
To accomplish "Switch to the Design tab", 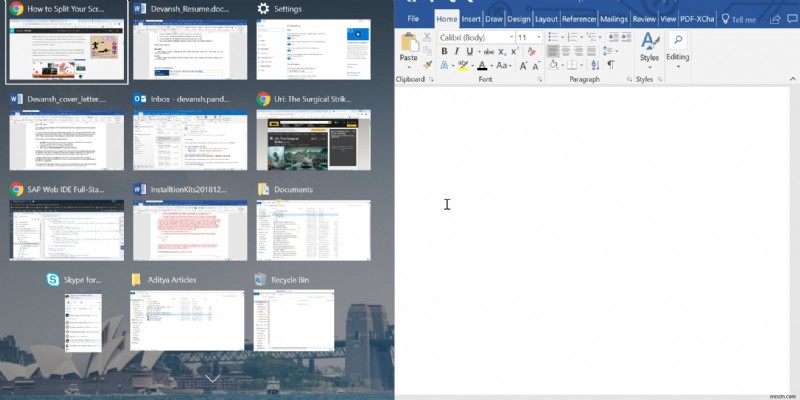I will click(x=519, y=19).
